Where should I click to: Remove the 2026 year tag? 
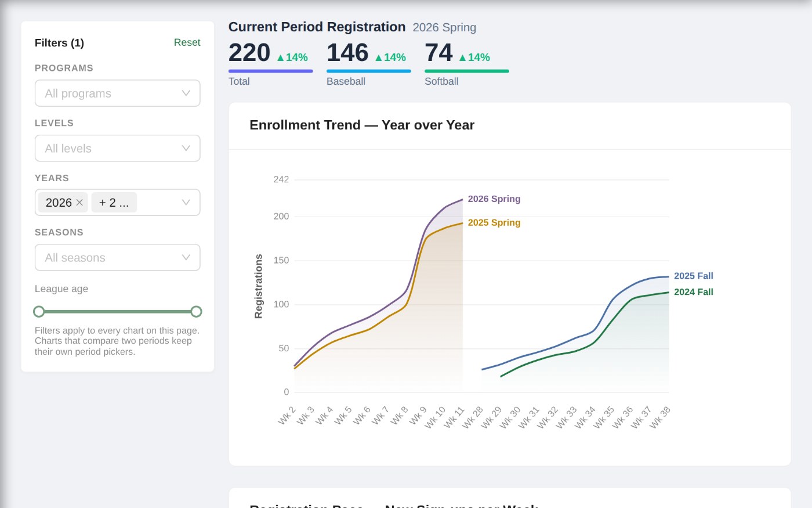tap(79, 203)
